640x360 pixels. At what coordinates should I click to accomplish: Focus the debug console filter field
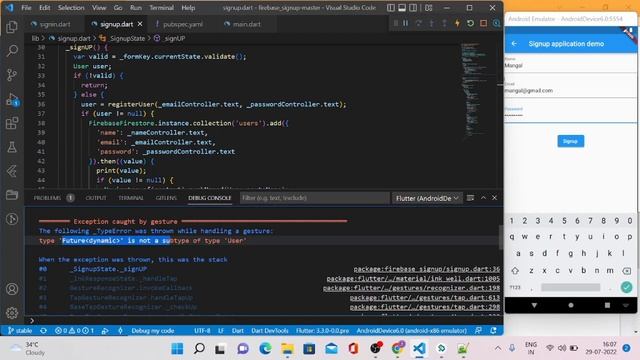pyautogui.click(x=314, y=198)
